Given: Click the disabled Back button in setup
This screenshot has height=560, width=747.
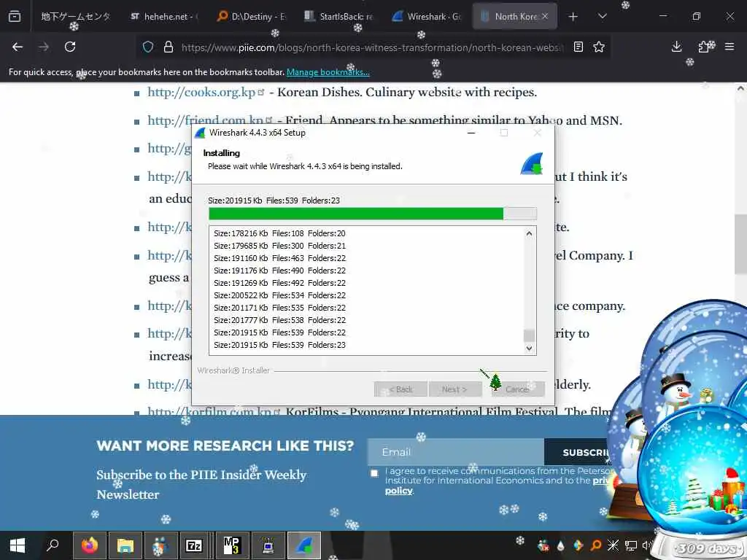Looking at the screenshot, I should (400, 389).
